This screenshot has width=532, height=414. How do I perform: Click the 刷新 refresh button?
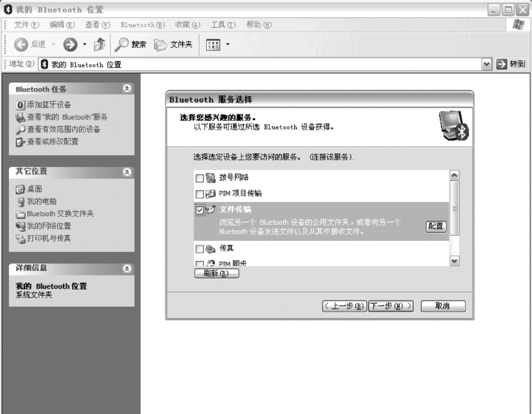(x=217, y=273)
